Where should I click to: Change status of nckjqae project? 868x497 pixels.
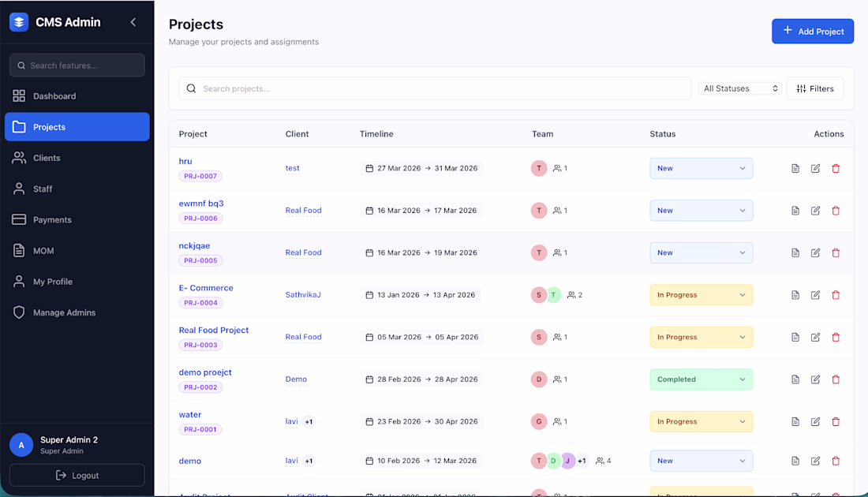point(701,252)
